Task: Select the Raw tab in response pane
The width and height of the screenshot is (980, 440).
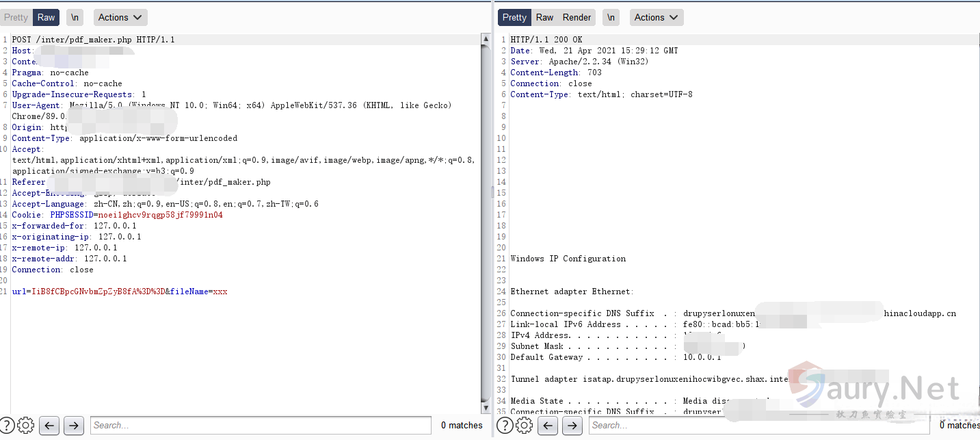Action: [545, 18]
